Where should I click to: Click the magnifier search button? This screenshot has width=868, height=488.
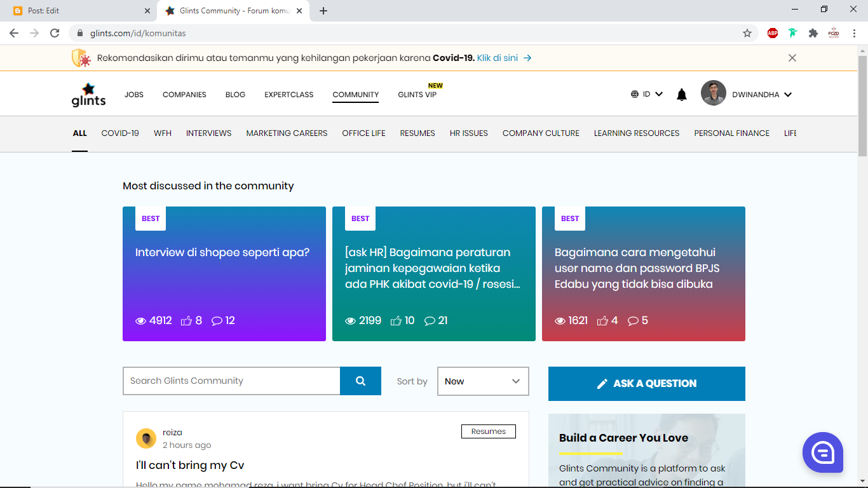coord(360,381)
